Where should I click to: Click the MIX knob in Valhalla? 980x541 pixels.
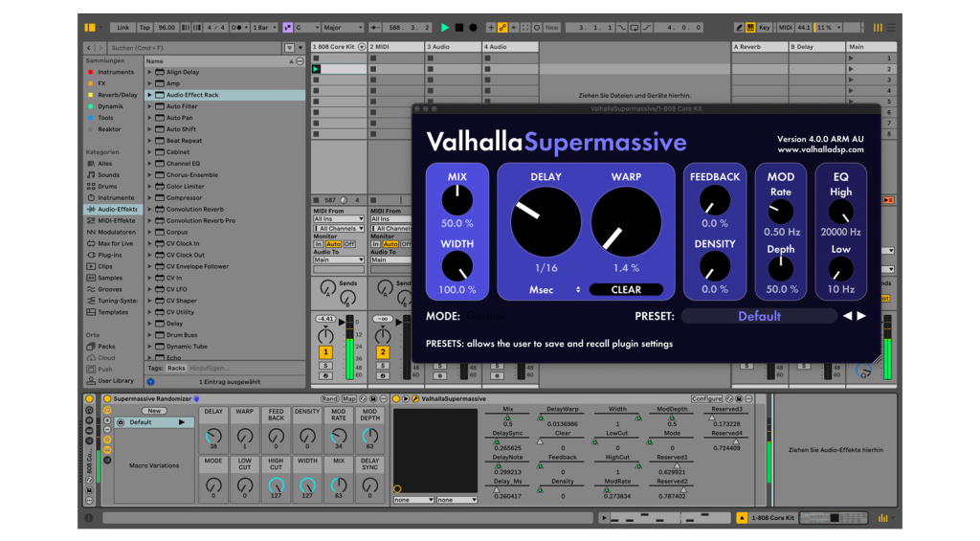tap(457, 200)
